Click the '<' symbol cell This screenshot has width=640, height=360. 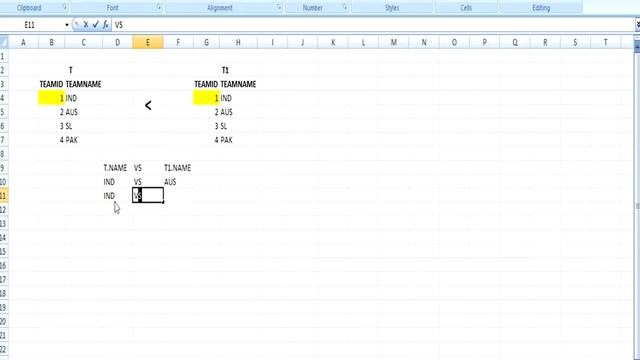point(148,105)
